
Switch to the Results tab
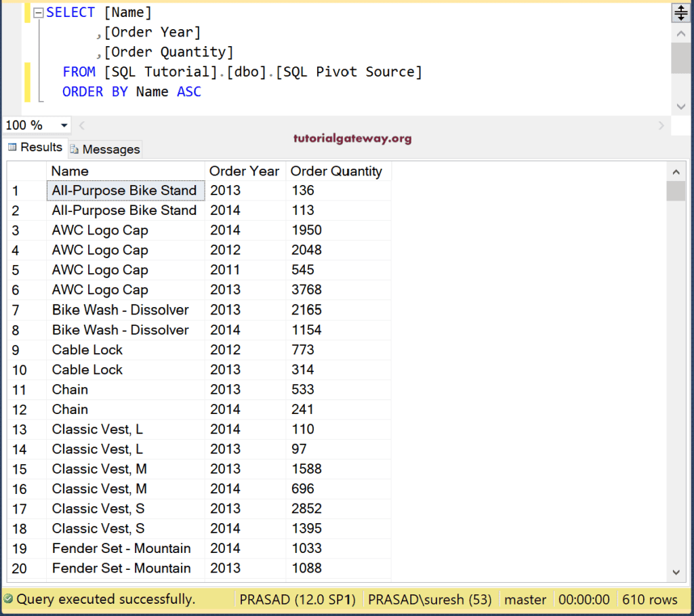[41, 147]
